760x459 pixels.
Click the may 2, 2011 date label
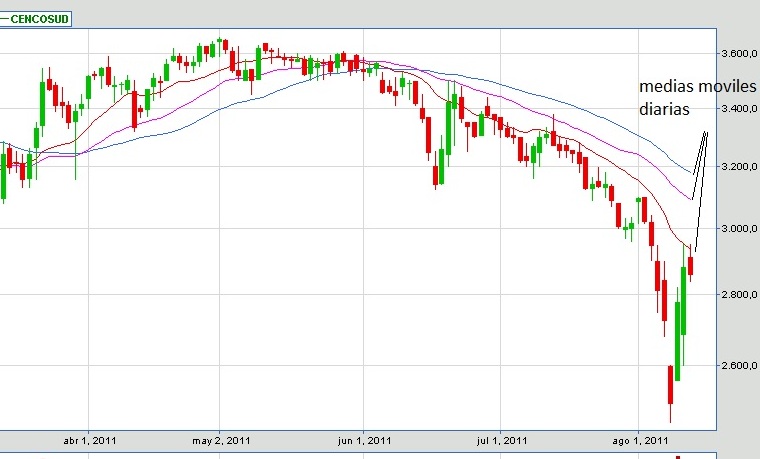coord(221,441)
